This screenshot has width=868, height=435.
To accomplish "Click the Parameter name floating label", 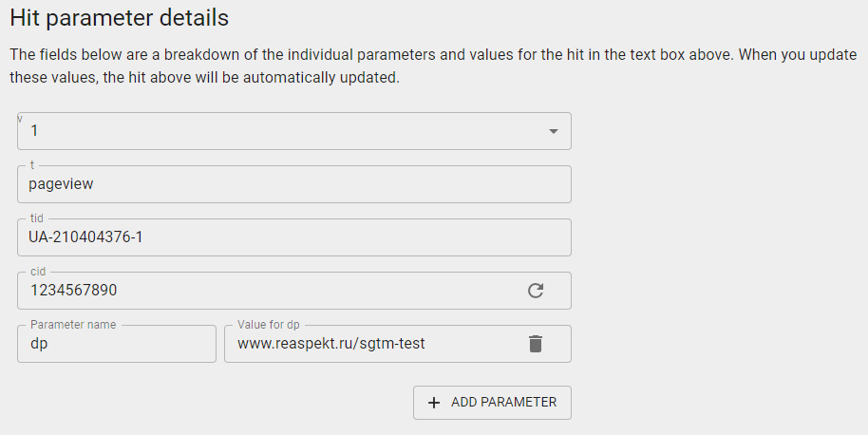I will click(73, 325).
